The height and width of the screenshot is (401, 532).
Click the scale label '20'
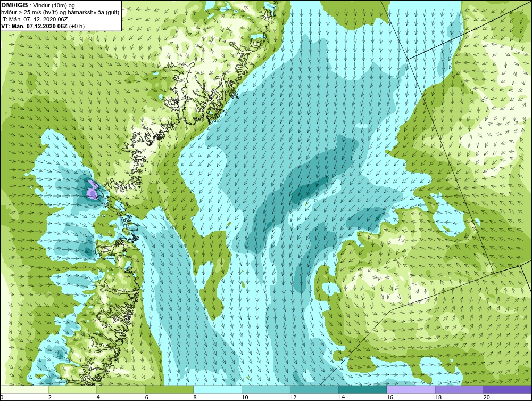[x=487, y=397]
